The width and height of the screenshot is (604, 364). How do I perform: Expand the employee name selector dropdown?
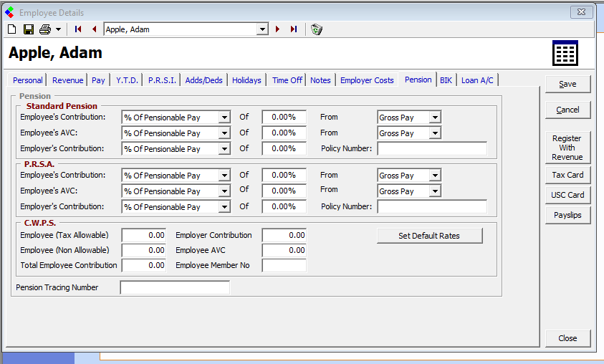click(262, 29)
